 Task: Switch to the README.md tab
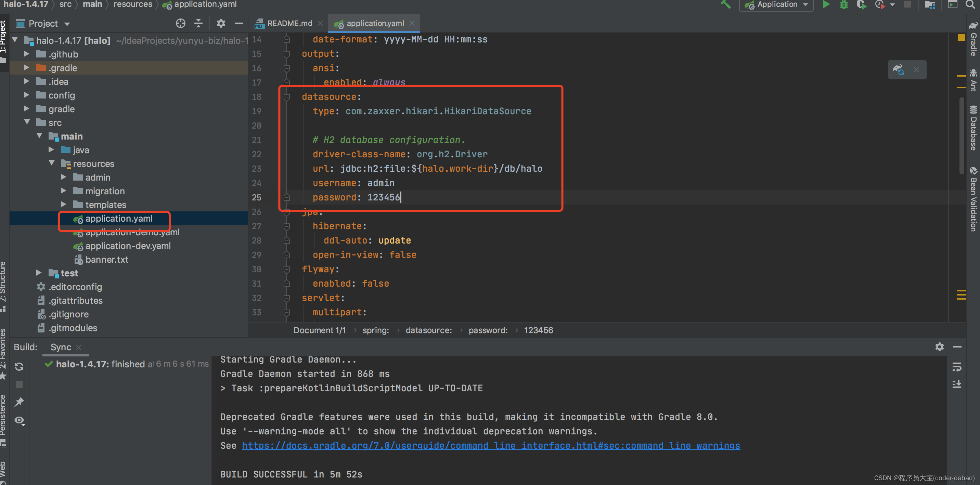coord(289,24)
